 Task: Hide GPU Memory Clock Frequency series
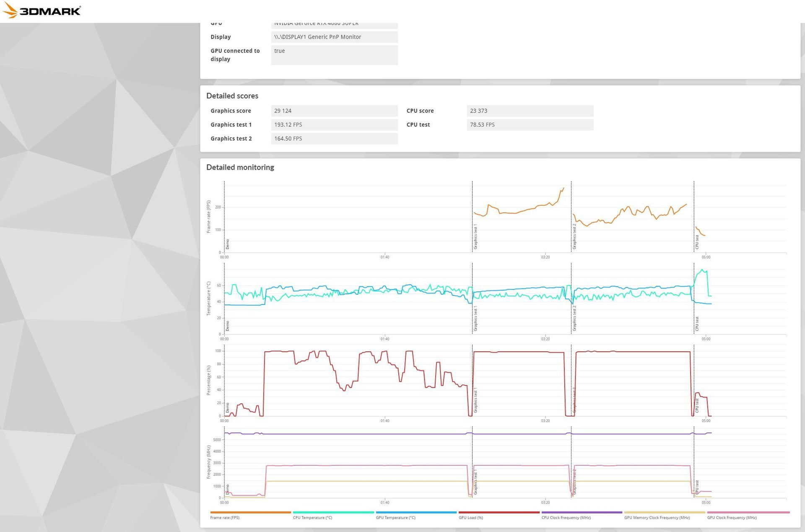[x=657, y=517]
